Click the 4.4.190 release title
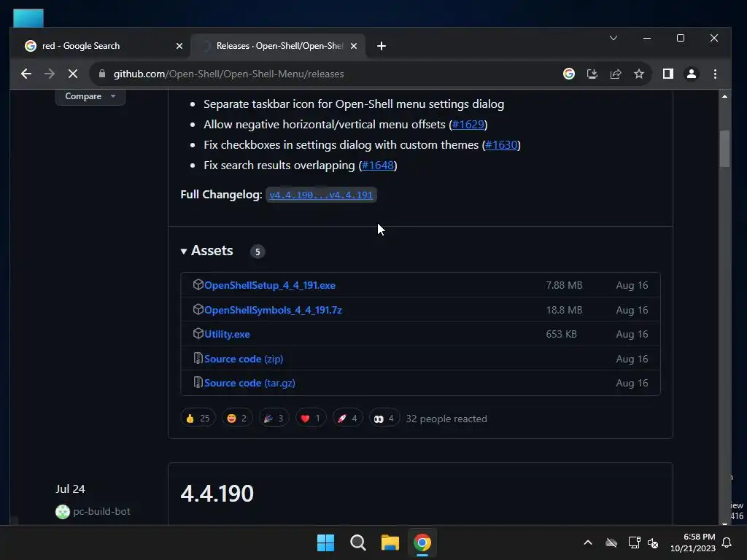Image resolution: width=747 pixels, height=560 pixels. pos(217,494)
